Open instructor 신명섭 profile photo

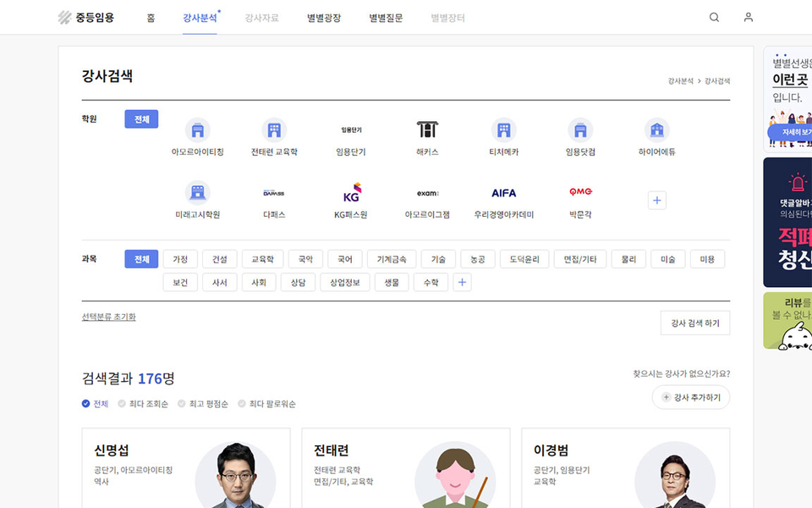click(x=235, y=475)
